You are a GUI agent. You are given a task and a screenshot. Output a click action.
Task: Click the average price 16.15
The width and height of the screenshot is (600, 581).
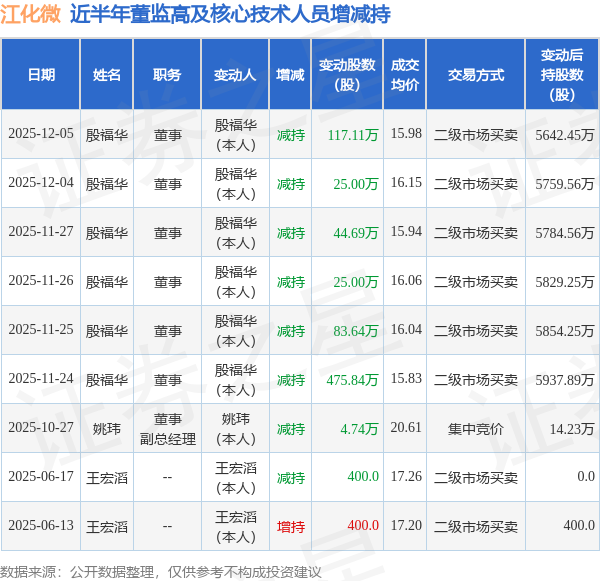[x=406, y=183]
